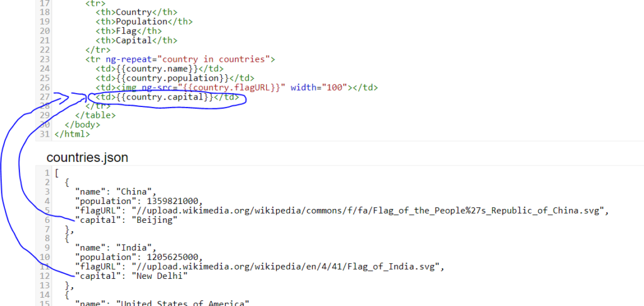
Task: Click the "capital": "New Delhi" JSON entry
Action: pos(131,276)
